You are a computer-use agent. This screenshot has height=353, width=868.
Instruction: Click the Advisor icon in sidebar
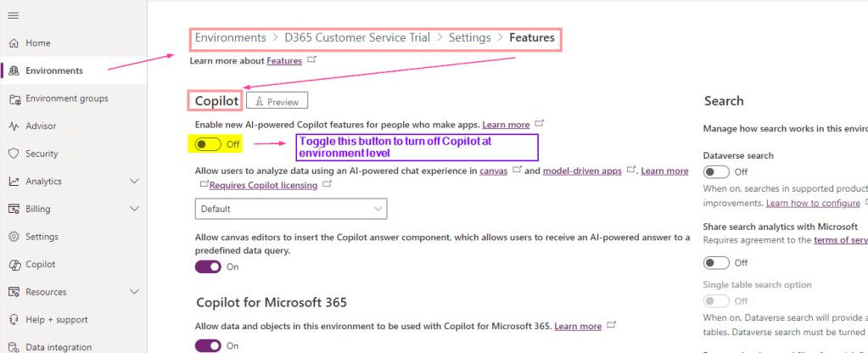tap(14, 126)
